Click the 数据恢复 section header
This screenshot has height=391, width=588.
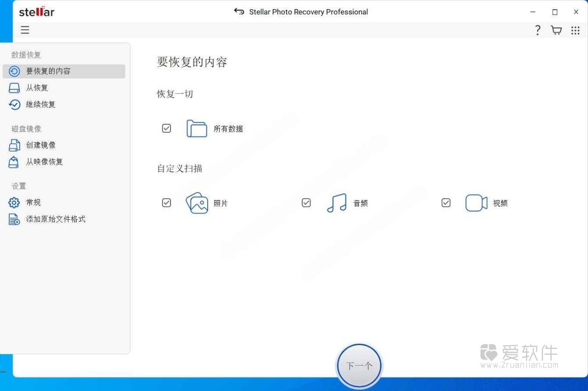point(26,55)
